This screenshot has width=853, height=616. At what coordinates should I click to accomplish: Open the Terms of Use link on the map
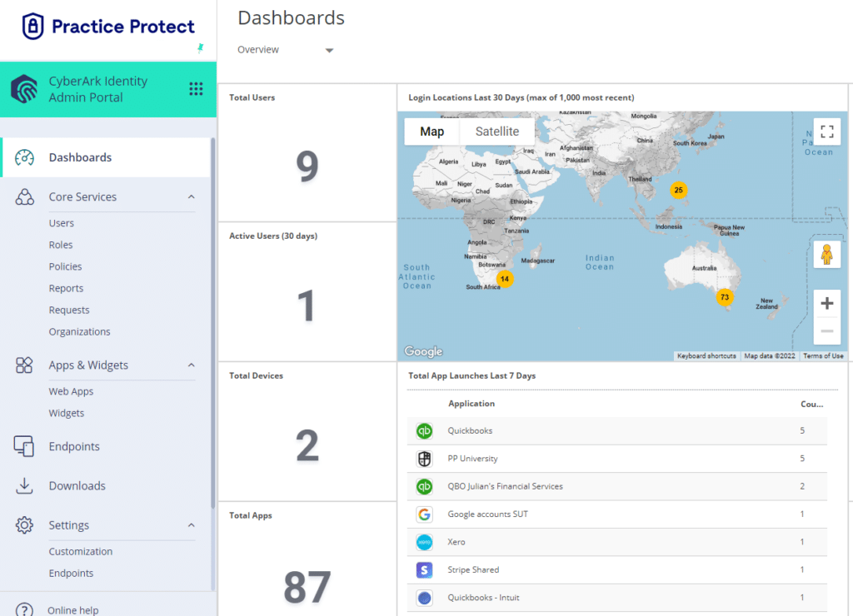[823, 356]
